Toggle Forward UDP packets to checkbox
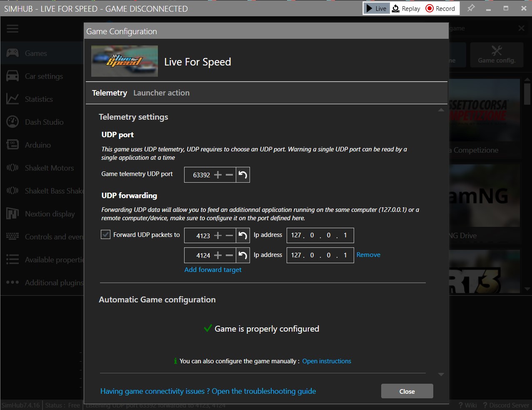Image resolution: width=532 pixels, height=410 pixels. (x=106, y=234)
